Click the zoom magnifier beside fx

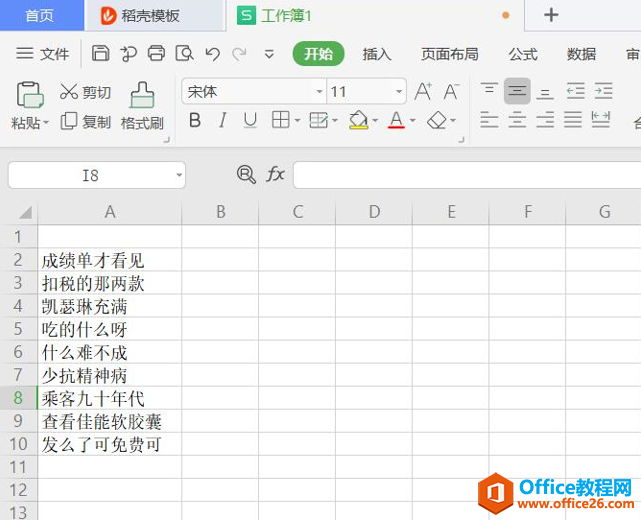tap(246, 175)
